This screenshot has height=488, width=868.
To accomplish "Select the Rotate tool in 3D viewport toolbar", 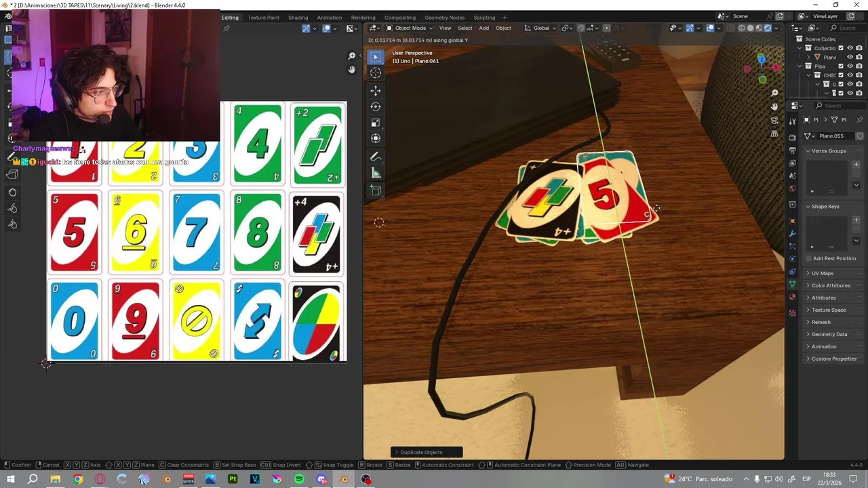I will coord(376,106).
